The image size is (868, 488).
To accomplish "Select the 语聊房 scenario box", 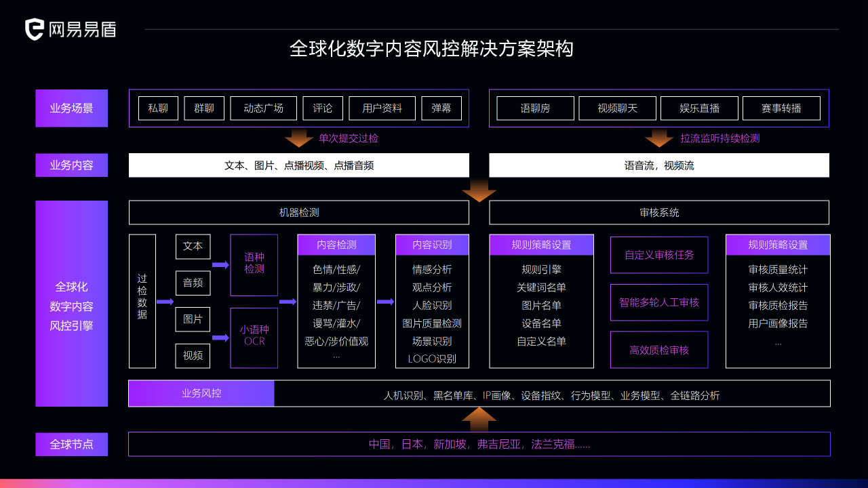I will pos(536,108).
